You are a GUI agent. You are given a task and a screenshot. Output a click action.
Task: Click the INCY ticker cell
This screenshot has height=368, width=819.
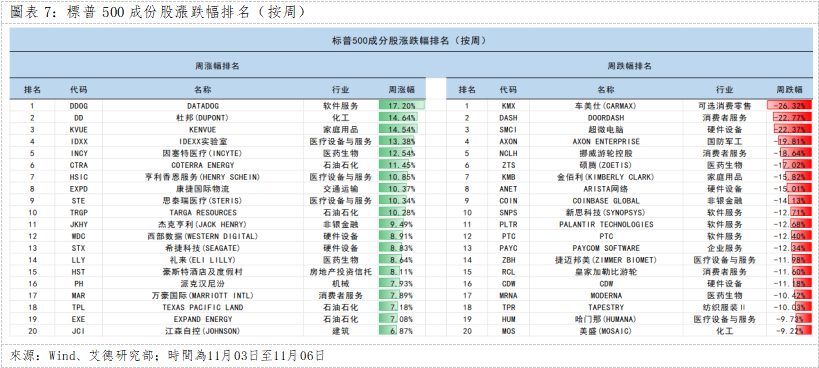78,153
